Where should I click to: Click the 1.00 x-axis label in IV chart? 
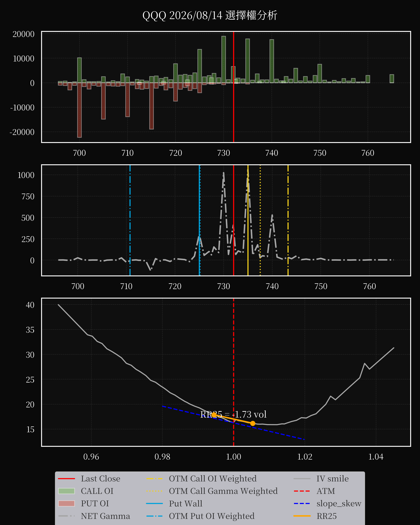click(233, 457)
